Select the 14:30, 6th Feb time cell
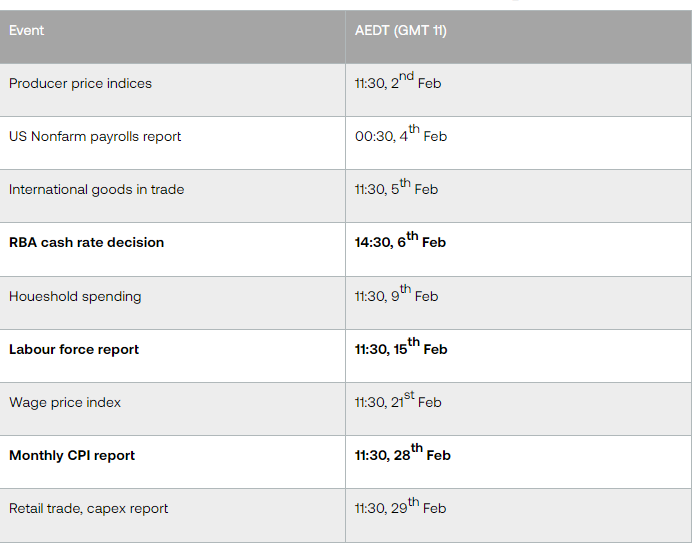The image size is (693, 548). click(400, 243)
